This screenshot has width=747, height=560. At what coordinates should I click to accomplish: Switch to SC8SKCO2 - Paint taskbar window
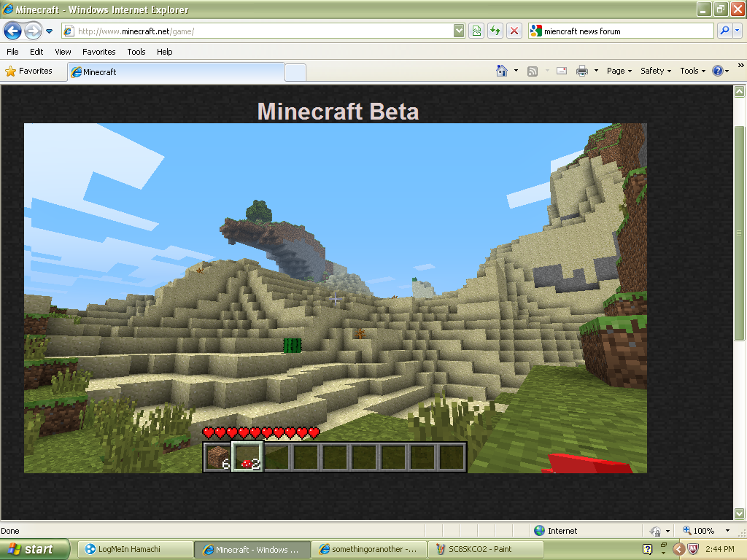(486, 549)
